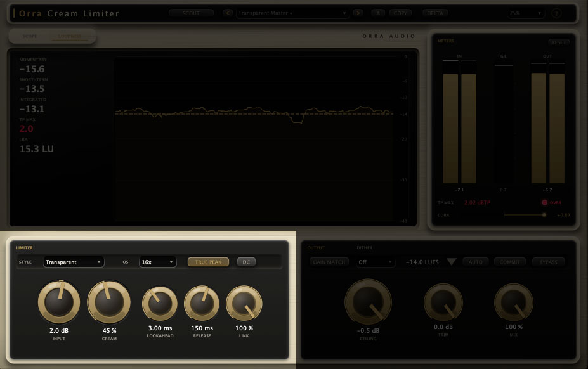Click the Momentary -15.6 readout
Image resolution: width=588 pixels, height=369 pixels.
(32, 69)
